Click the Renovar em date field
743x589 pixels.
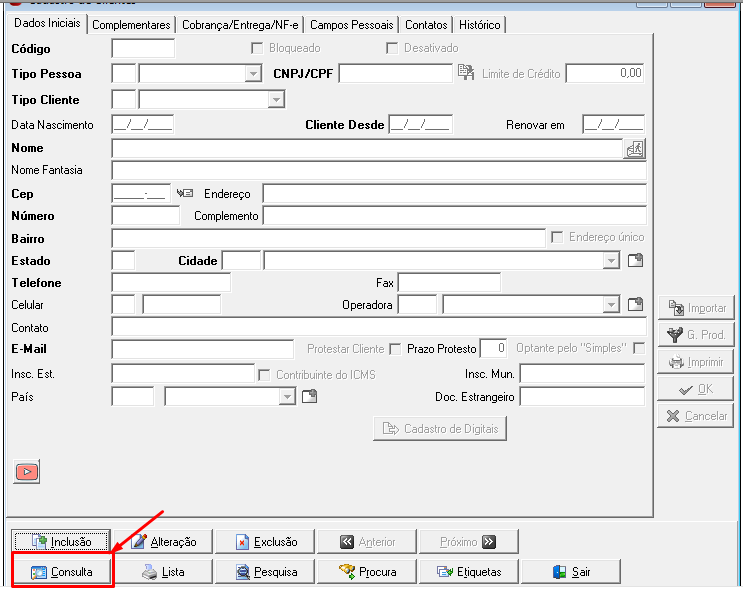click(x=613, y=124)
